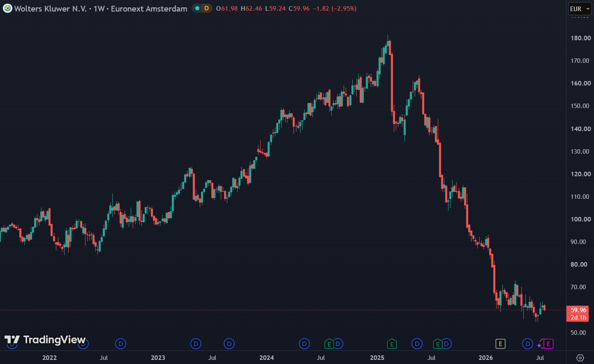This screenshot has width=594, height=364.
Task: Open the dividend marker between 2025 and Jul 2025
Action: [x=417, y=343]
